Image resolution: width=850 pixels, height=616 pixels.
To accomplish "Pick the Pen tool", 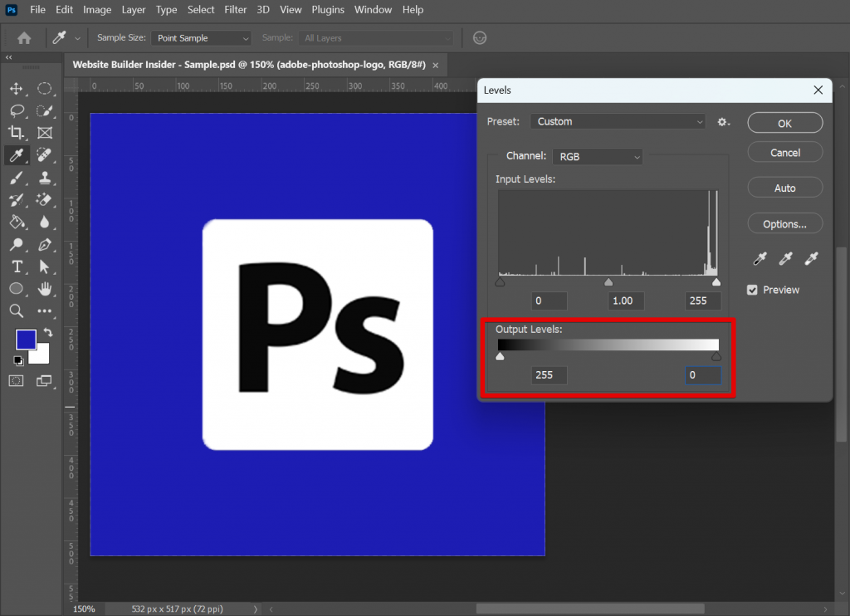I will pos(45,245).
